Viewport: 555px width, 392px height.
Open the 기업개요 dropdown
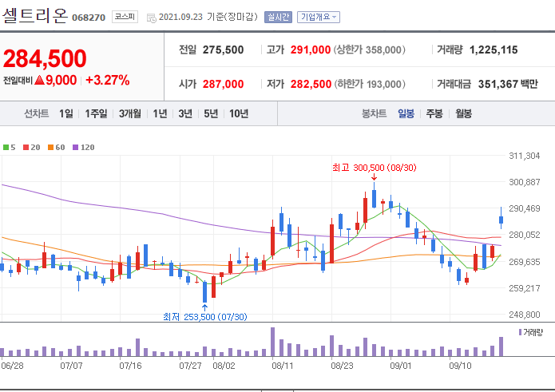pyautogui.click(x=318, y=17)
